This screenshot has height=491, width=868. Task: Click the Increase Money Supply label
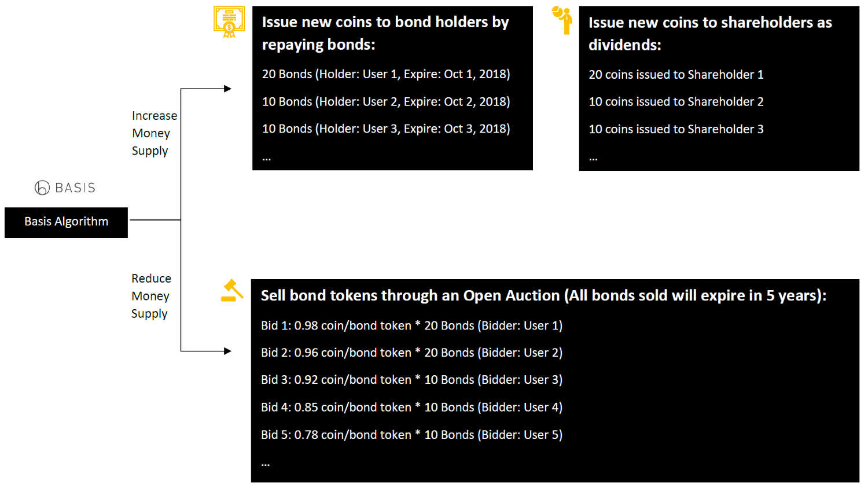(154, 133)
